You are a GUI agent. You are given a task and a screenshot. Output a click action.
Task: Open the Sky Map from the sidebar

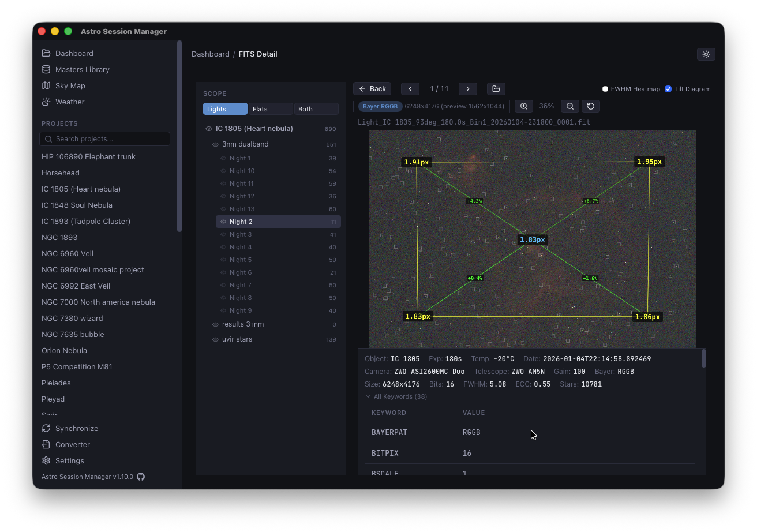70,85
